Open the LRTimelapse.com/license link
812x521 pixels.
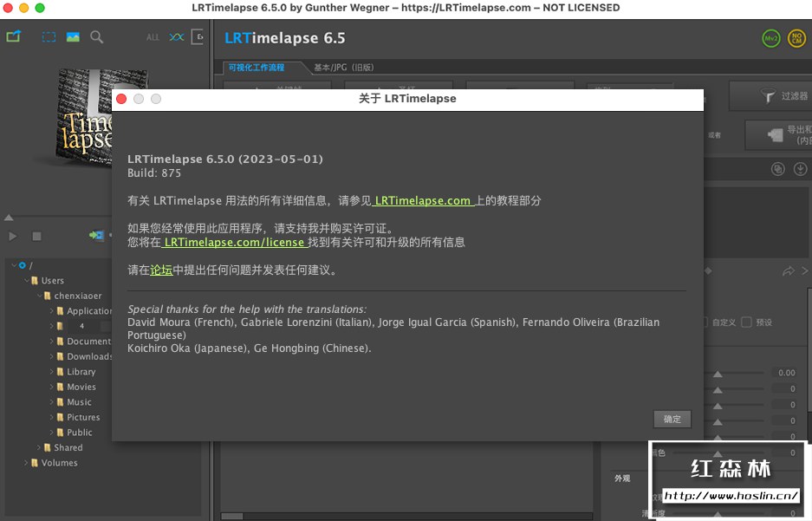(234, 242)
